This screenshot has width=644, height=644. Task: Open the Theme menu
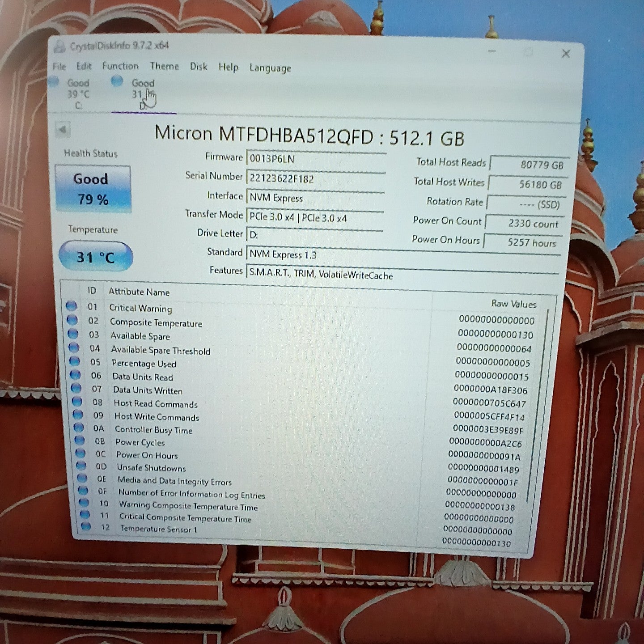pos(164,67)
